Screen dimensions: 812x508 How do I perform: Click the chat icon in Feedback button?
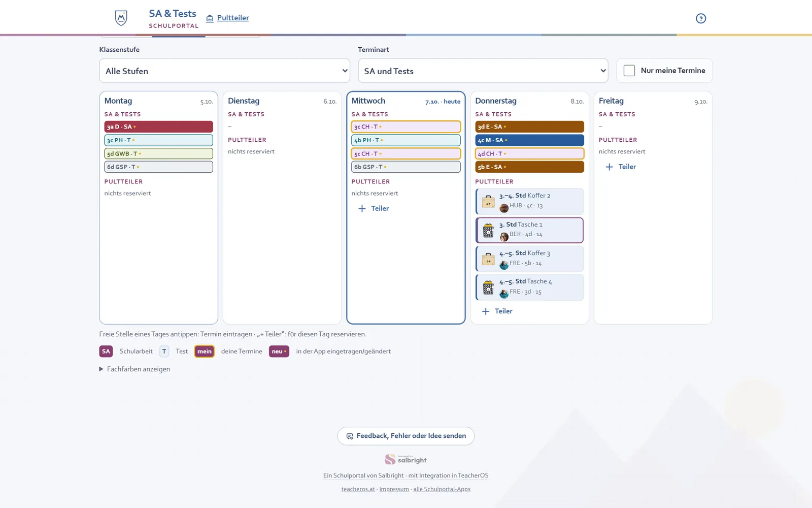350,436
